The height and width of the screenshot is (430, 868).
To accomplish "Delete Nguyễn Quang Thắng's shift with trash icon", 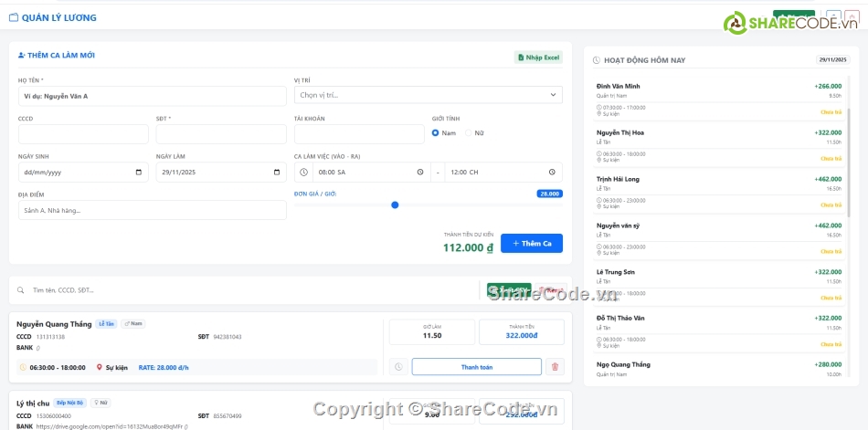I will coord(555,367).
